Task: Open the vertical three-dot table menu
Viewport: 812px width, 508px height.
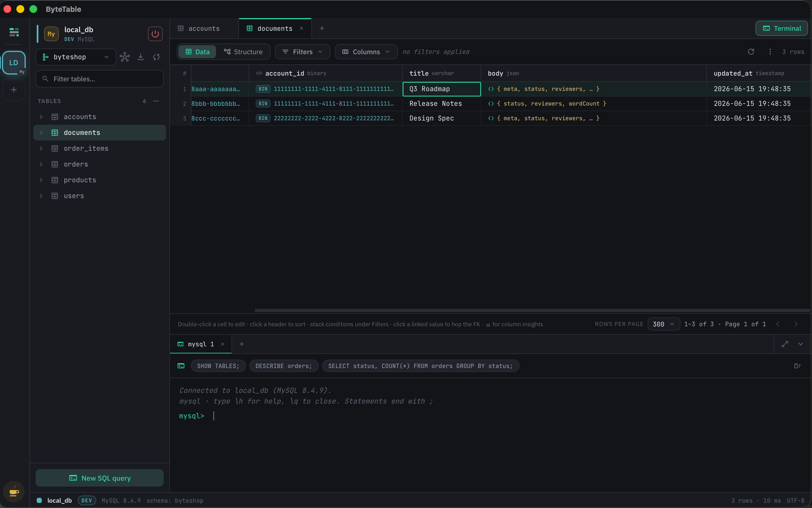Action: (770, 52)
